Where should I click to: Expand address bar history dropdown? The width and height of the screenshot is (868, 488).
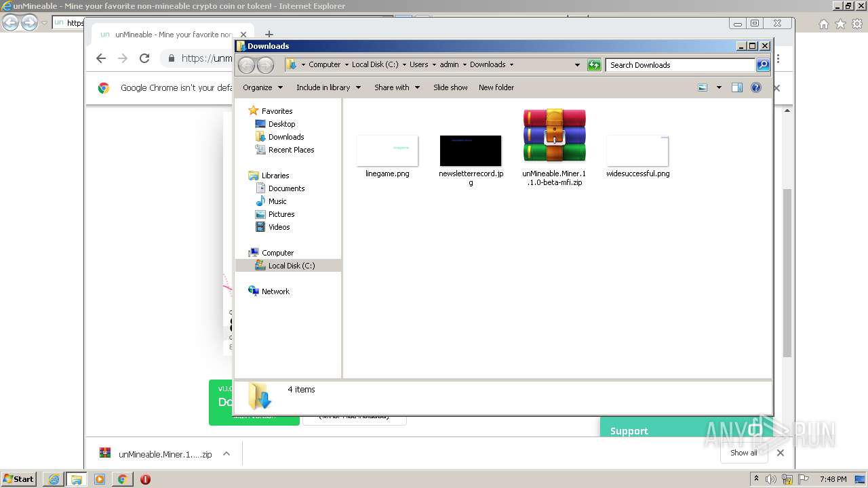pos(577,65)
